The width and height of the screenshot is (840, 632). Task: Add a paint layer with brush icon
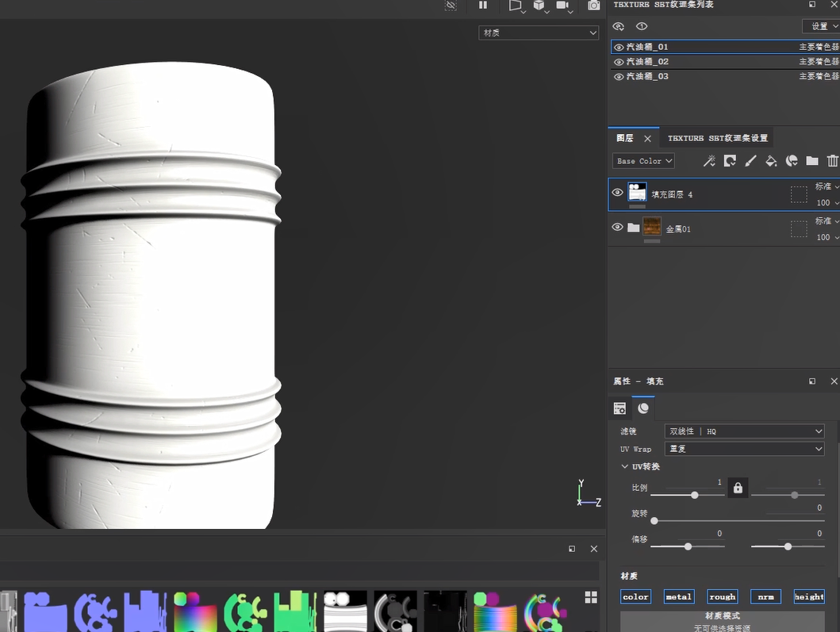pos(750,161)
